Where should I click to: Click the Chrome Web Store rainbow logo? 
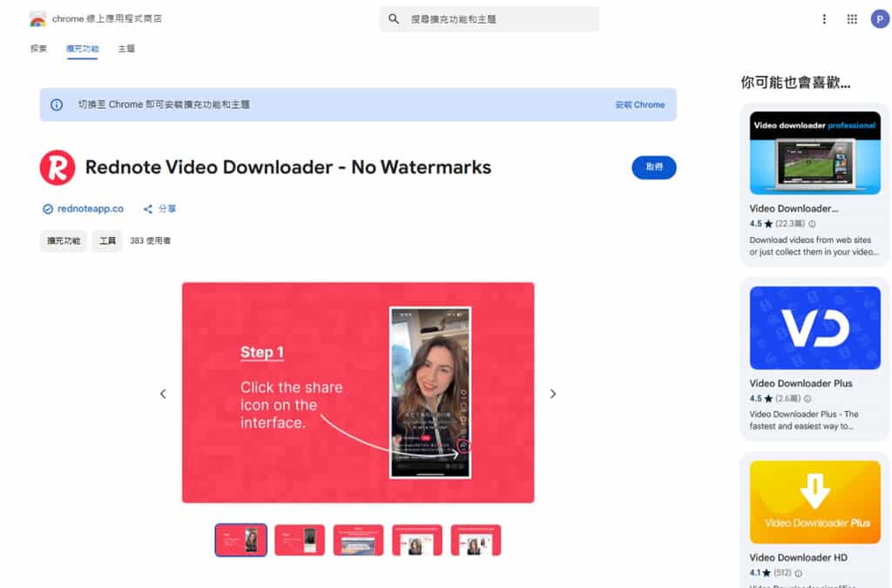pos(37,19)
